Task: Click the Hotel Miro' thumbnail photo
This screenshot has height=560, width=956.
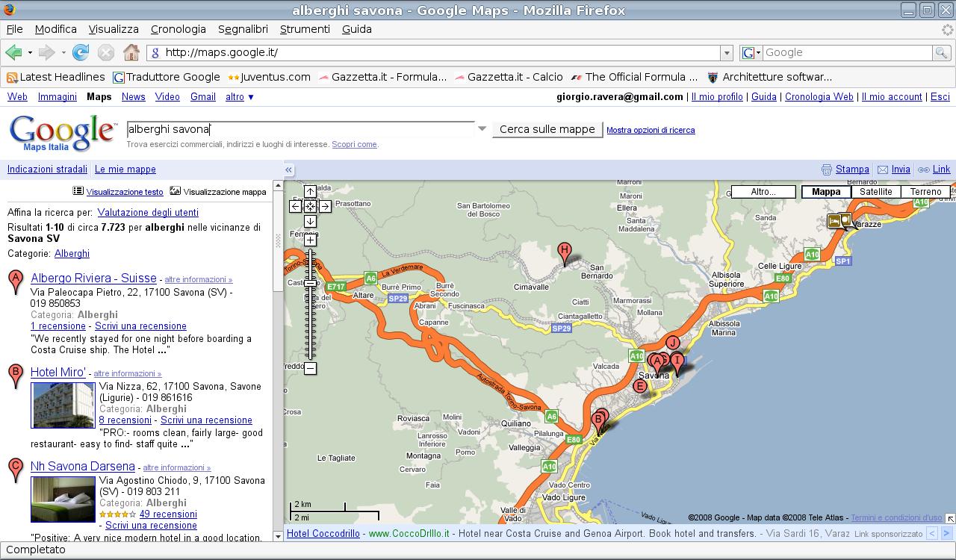Action: click(63, 405)
